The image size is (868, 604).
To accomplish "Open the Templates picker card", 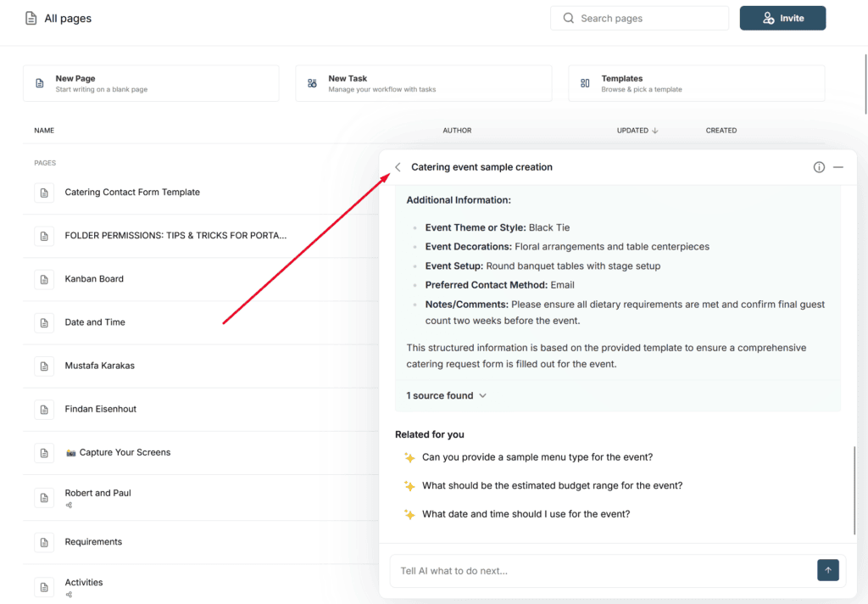I will (696, 83).
